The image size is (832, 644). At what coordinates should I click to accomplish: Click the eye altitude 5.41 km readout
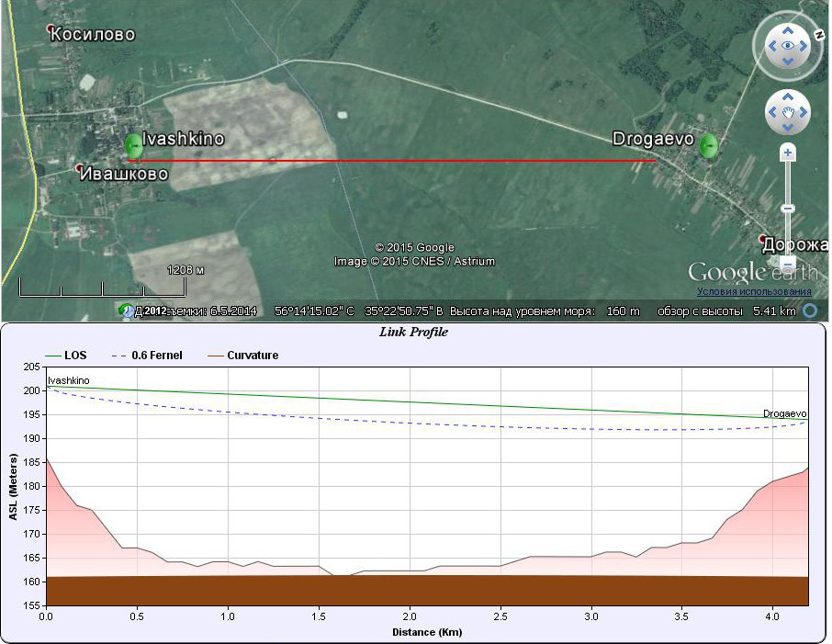point(775,311)
